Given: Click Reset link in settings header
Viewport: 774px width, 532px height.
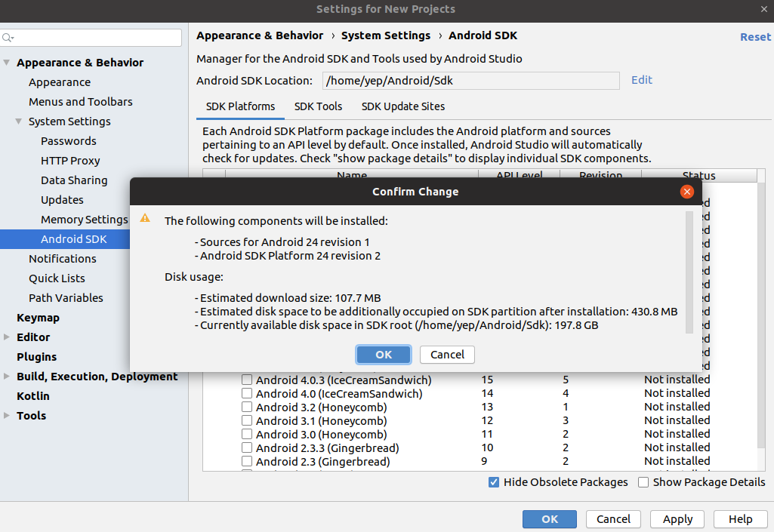Looking at the screenshot, I should pyautogui.click(x=755, y=37).
